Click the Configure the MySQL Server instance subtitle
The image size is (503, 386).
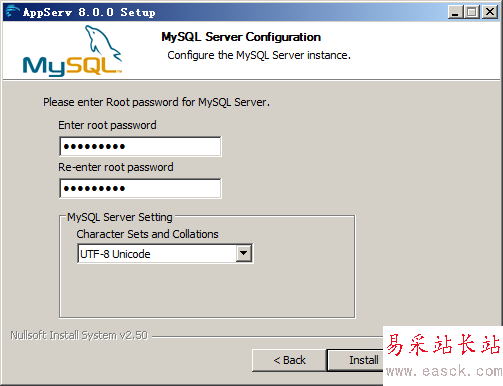tap(259, 55)
